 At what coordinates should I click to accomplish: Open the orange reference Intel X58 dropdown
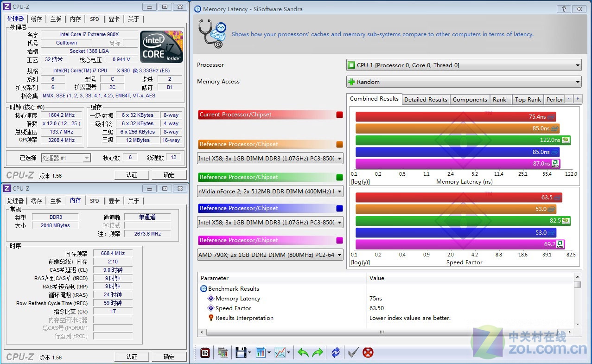point(270,158)
